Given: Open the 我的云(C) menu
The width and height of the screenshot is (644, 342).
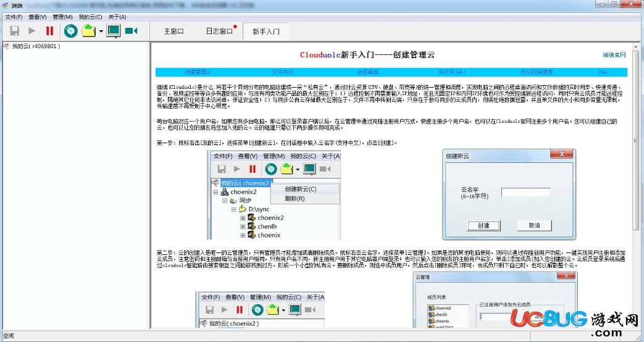Looking at the screenshot, I should 90,17.
